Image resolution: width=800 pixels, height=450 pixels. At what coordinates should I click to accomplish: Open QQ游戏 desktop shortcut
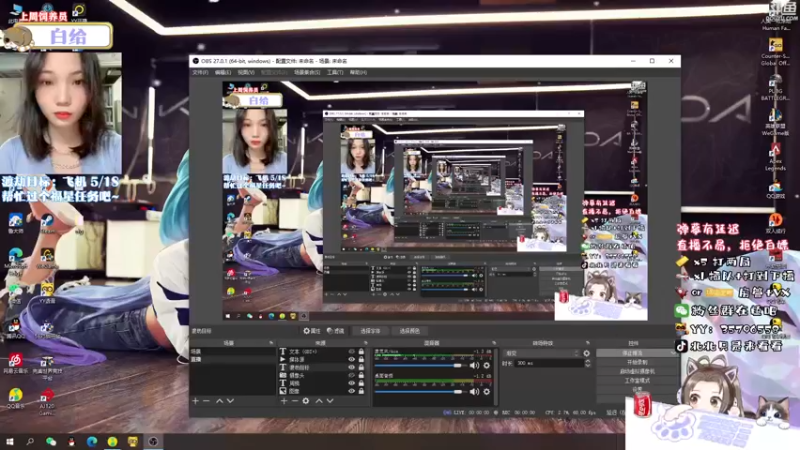tap(775, 190)
